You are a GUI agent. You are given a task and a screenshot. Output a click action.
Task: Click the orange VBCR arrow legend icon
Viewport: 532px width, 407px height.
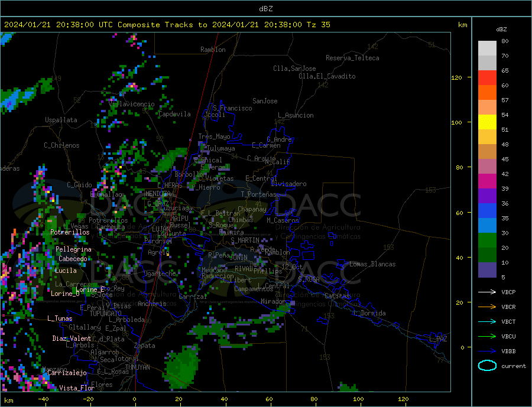pos(487,307)
